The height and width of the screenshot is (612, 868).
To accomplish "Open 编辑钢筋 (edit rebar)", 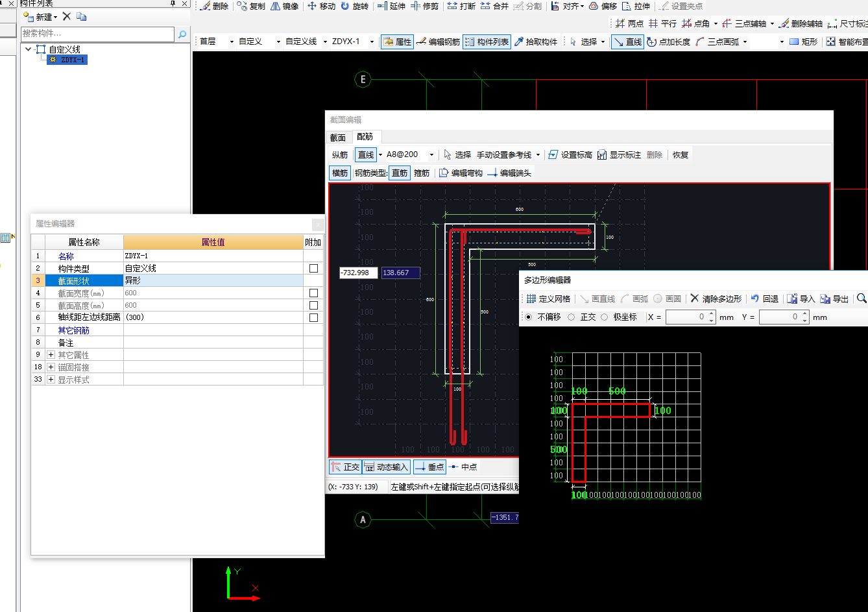I will click(439, 42).
